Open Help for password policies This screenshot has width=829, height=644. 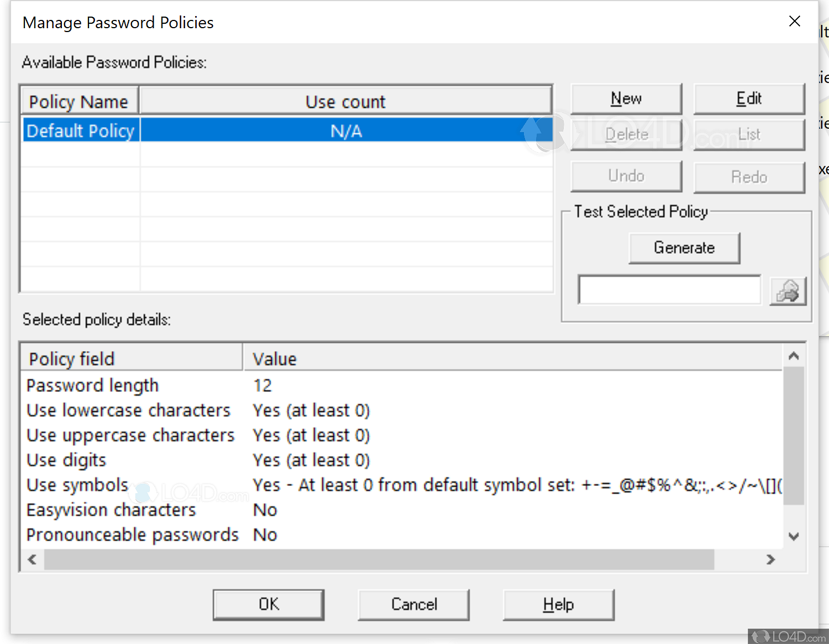558,604
